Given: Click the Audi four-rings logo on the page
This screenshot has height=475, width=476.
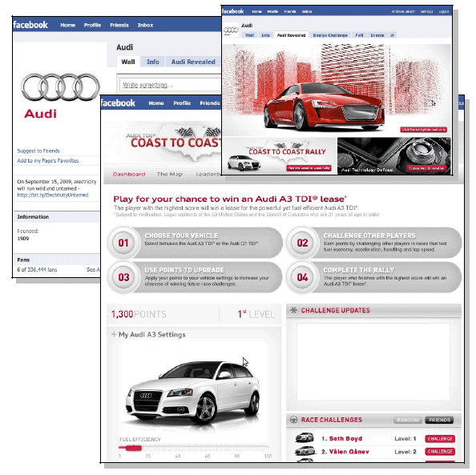Looking at the screenshot, I should 60,87.
